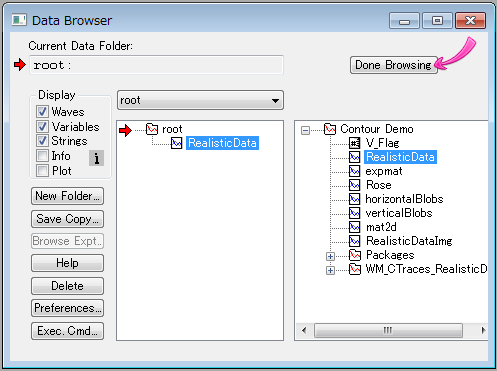Select RealisticData under root
The height and width of the screenshot is (371, 497).
pos(222,143)
